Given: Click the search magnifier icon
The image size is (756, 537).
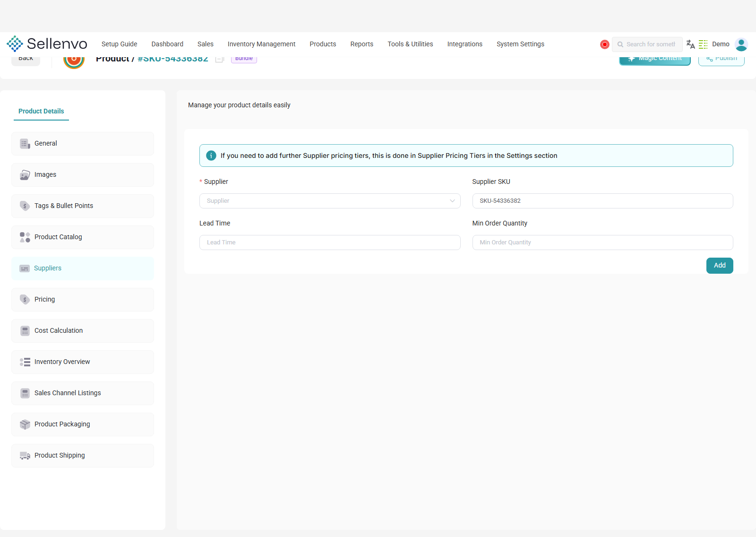Looking at the screenshot, I should point(620,44).
